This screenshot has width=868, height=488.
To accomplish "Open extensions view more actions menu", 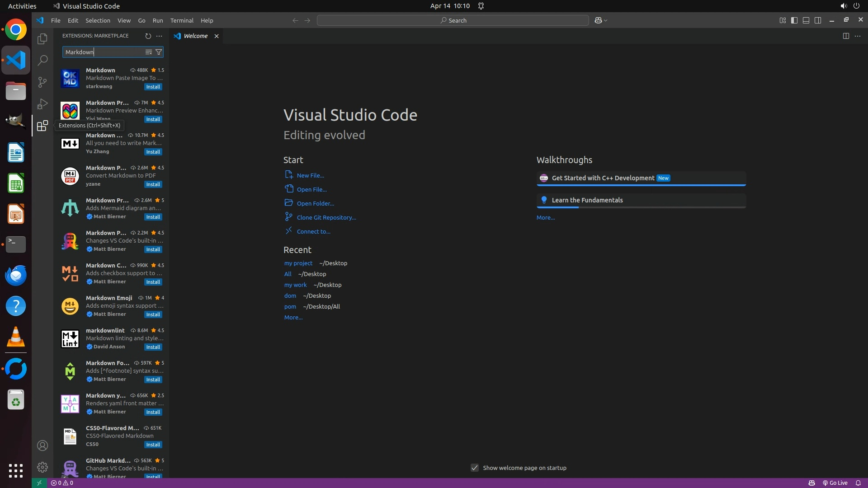I will click(x=159, y=36).
